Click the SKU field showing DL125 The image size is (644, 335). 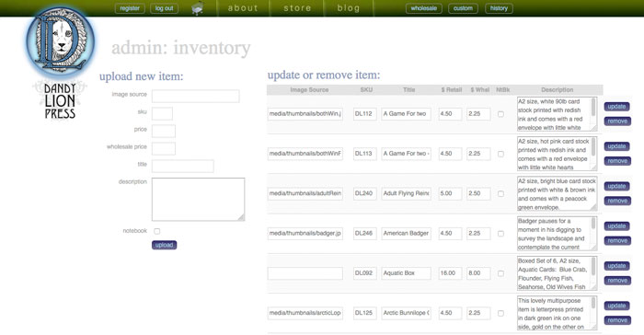pos(364,313)
